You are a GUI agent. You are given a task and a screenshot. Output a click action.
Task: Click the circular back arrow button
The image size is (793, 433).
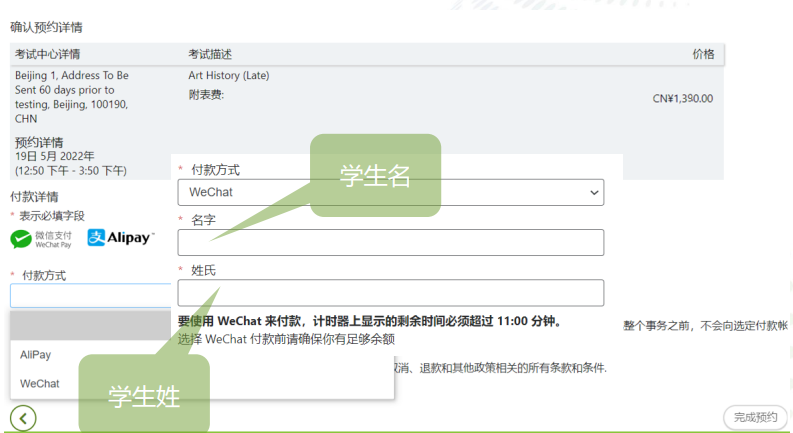(23, 418)
